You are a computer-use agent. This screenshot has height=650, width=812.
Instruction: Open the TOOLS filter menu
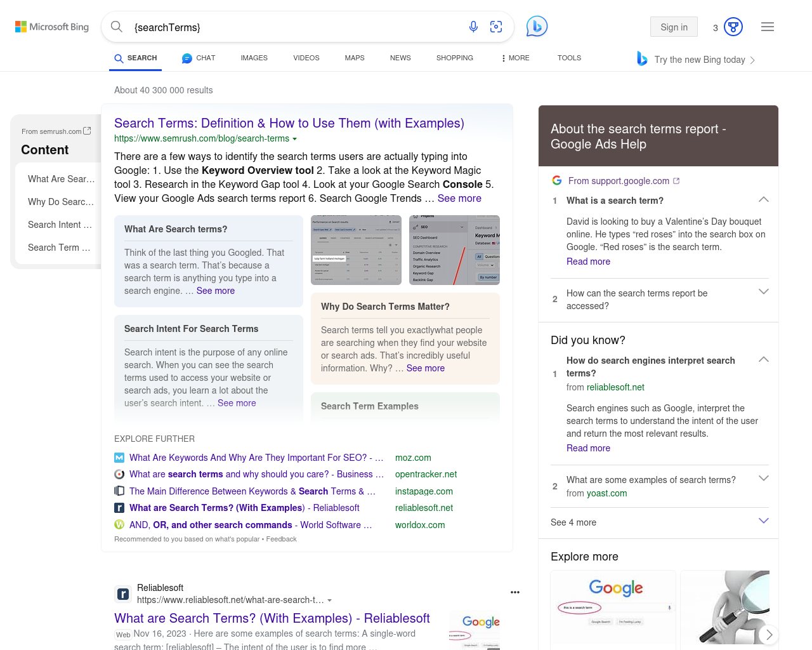coord(569,58)
